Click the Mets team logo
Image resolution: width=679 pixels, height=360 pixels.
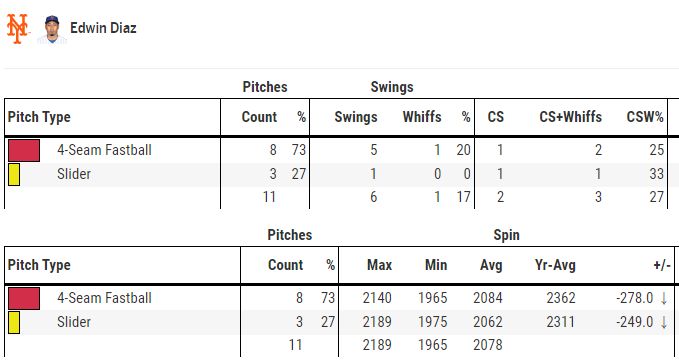(17, 29)
